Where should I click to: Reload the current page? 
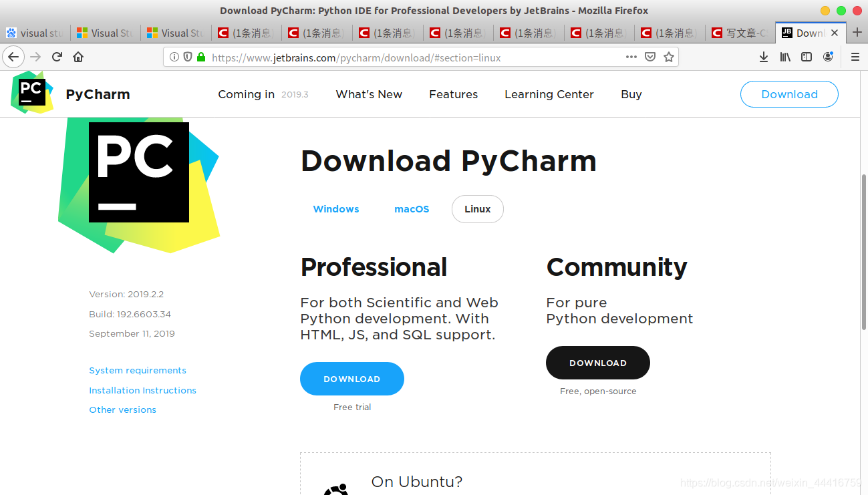coord(57,57)
